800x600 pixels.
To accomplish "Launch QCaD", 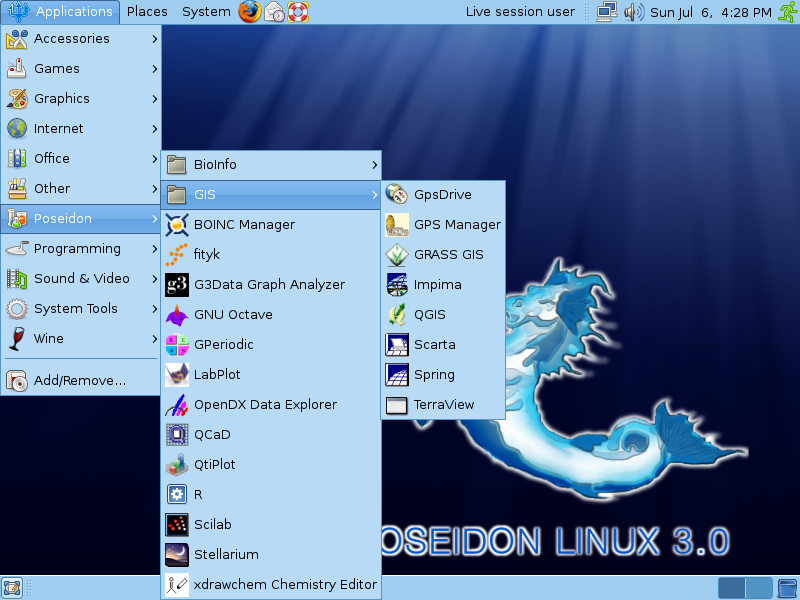I will click(271, 435).
